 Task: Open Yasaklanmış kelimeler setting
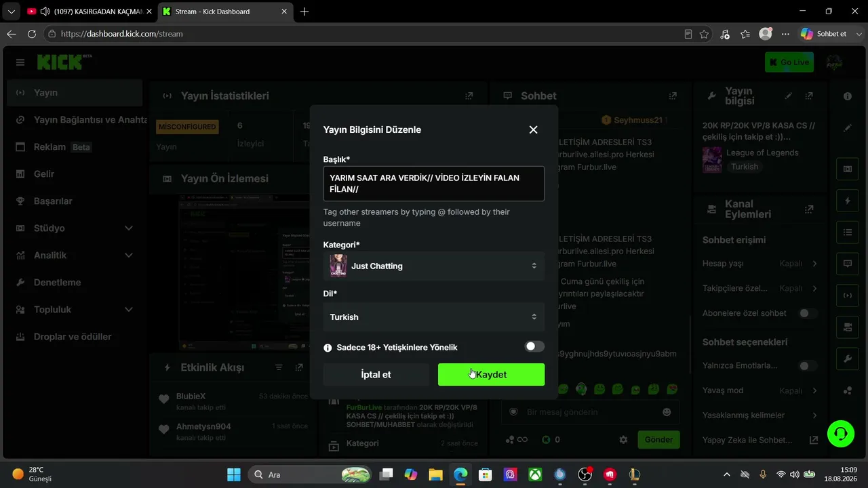tap(759, 415)
